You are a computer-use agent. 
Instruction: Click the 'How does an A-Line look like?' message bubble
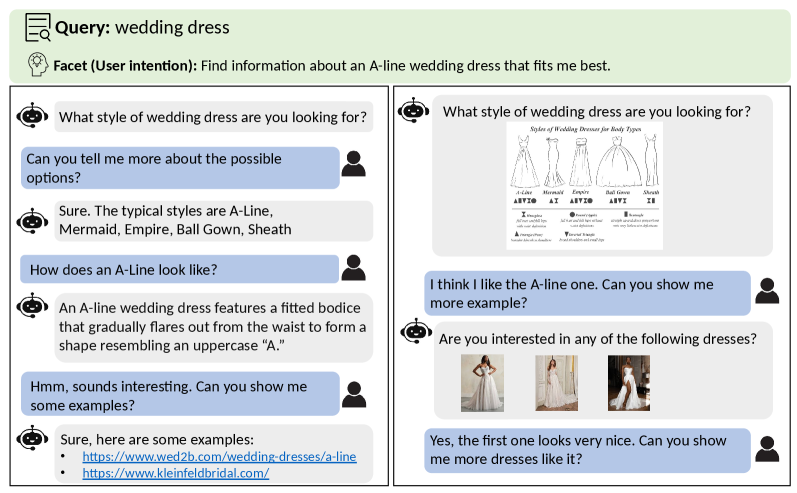(x=180, y=269)
